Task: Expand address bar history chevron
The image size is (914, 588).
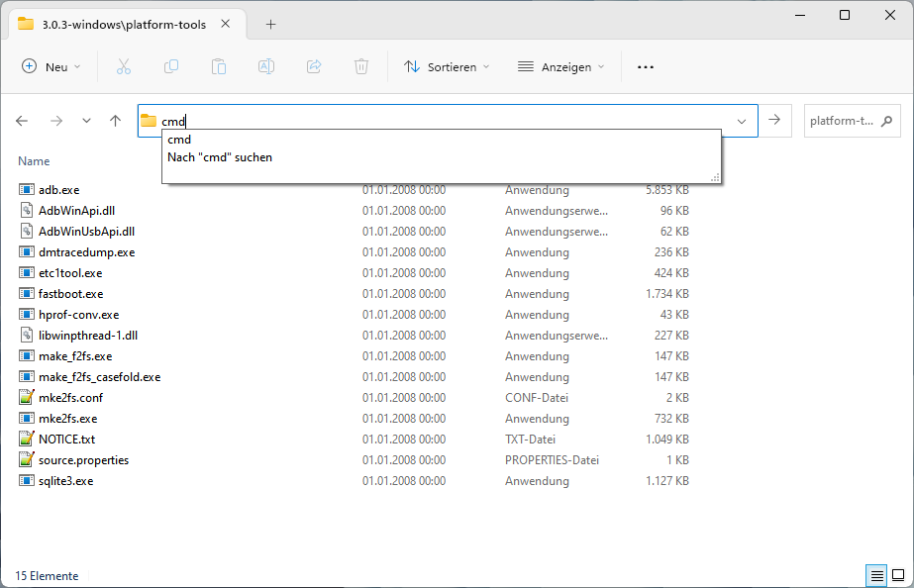Action: click(x=742, y=121)
